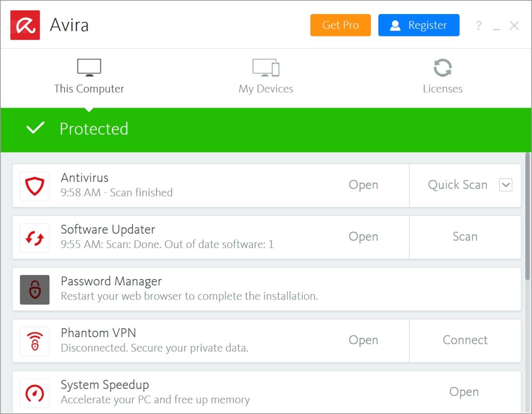
Task: Click the Antivirus shield icon
Action: [34, 185]
